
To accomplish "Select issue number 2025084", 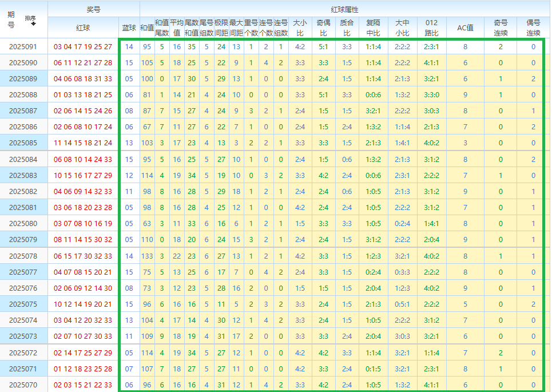I will tap(23, 160).
